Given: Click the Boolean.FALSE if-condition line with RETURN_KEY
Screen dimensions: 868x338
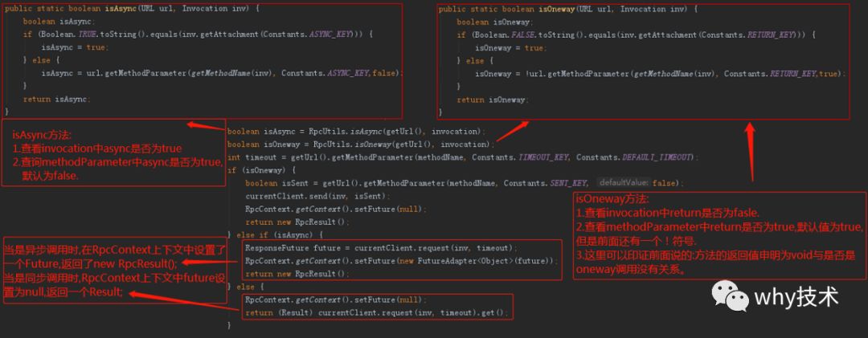Looking at the screenshot, I should pyautogui.click(x=636, y=35).
